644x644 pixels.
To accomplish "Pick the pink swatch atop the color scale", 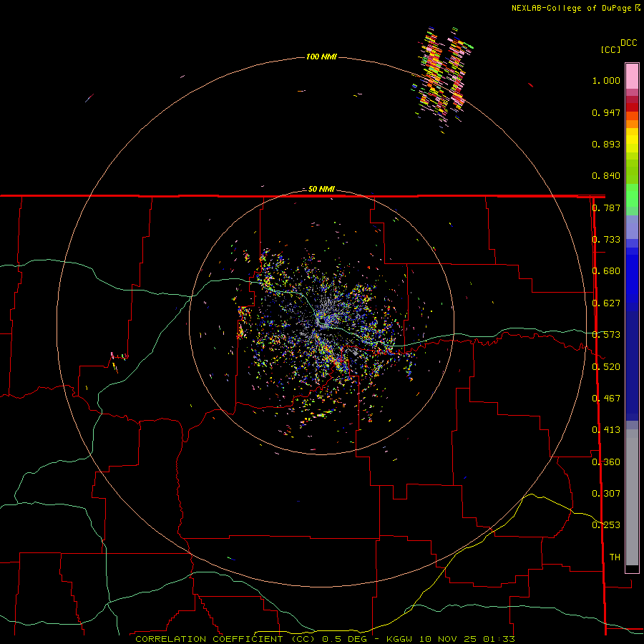I will pyautogui.click(x=632, y=76).
